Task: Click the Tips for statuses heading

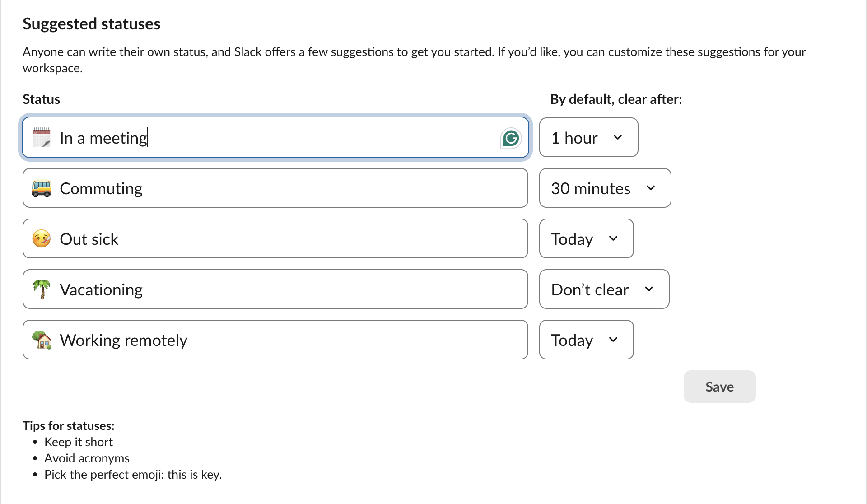Action: point(69,426)
